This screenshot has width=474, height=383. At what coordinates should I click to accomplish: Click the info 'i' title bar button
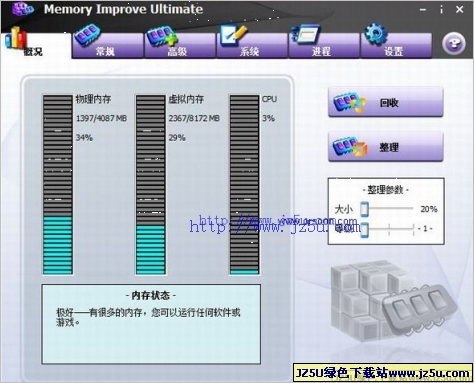click(441, 10)
